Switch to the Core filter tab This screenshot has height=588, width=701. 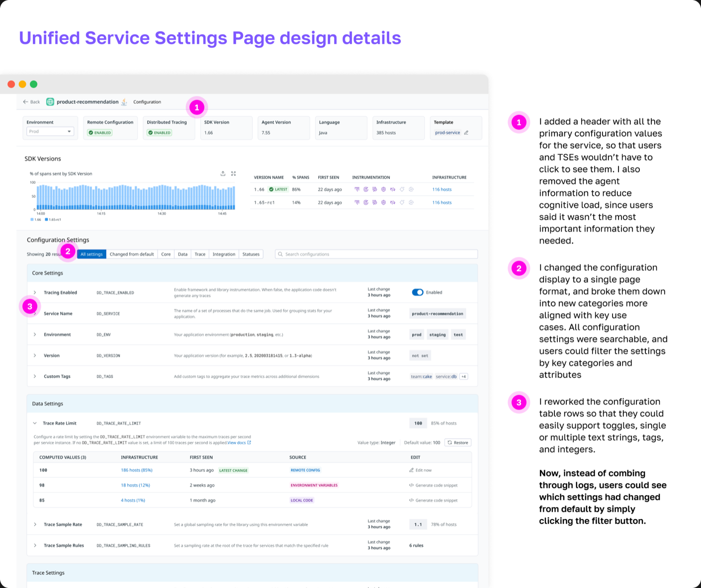pos(166,254)
